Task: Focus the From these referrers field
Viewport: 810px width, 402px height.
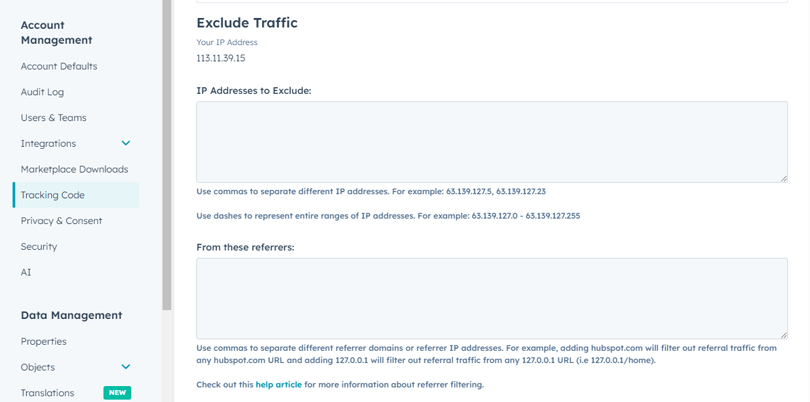Action: click(x=492, y=299)
